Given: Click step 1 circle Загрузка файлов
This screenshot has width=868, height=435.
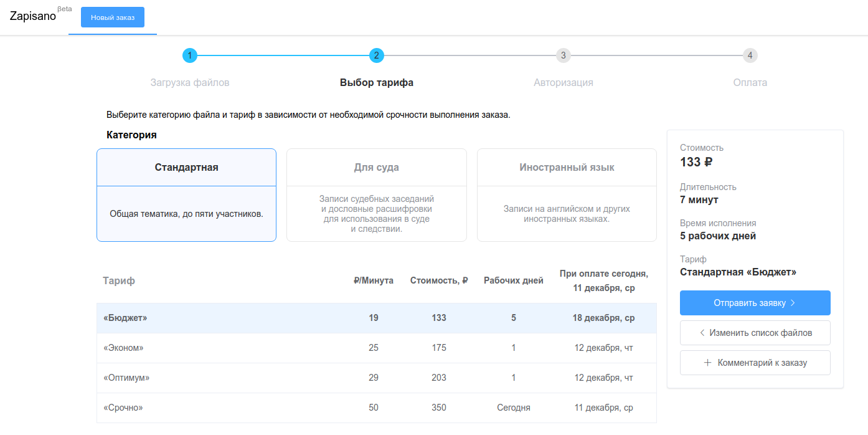Looking at the screenshot, I should (x=190, y=55).
